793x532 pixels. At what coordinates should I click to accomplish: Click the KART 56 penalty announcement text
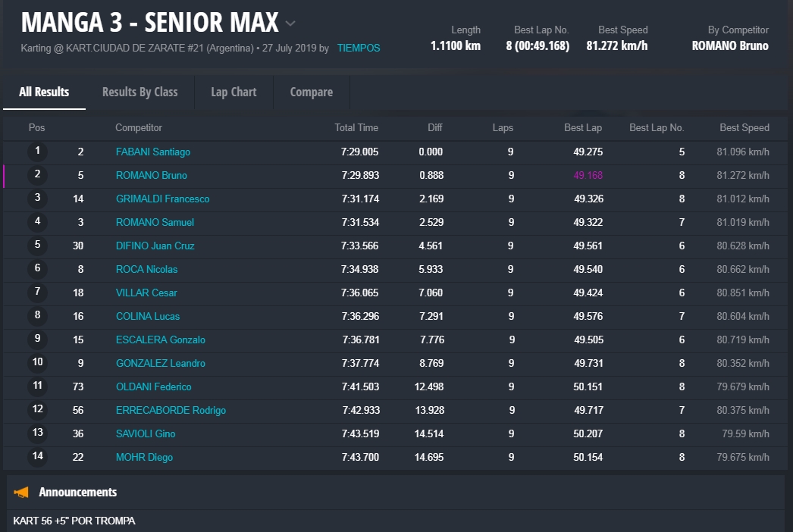coord(74,521)
